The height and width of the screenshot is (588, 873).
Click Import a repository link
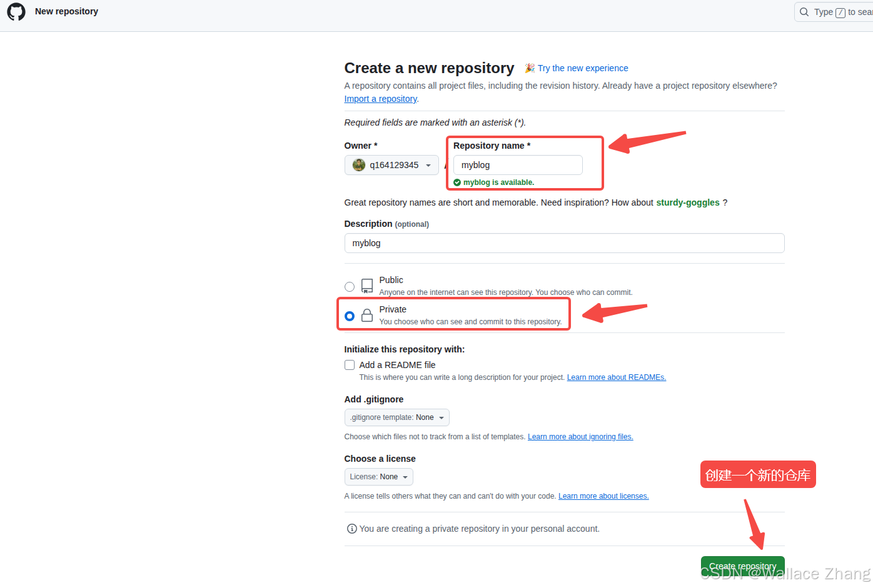point(380,99)
